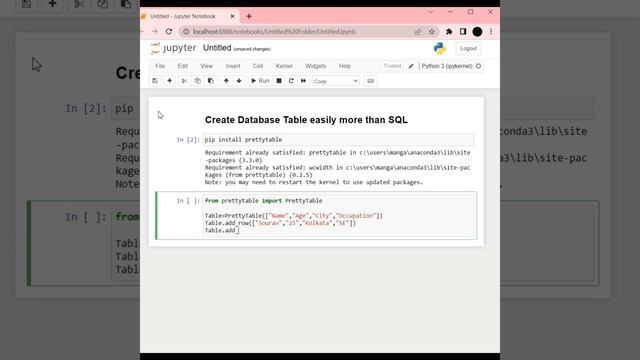Viewport: 640px width, 360px height.
Task: Click the heading Create Database Table easily
Action: tap(306, 120)
